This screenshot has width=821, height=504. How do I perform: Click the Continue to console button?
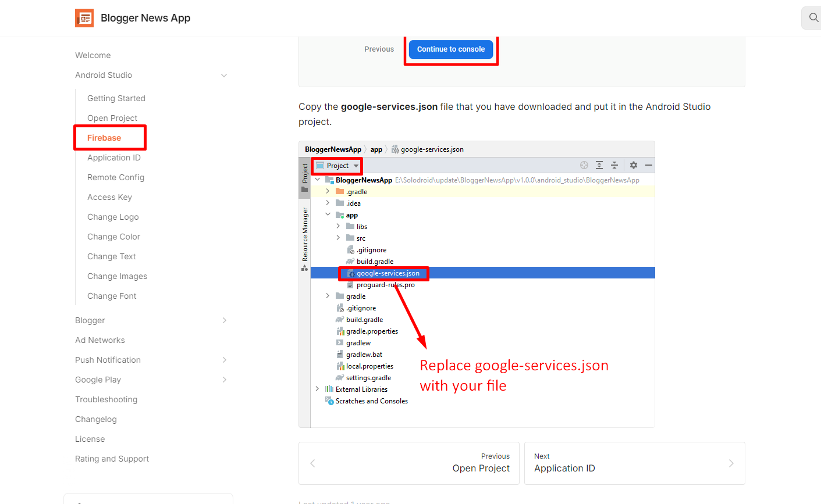(451, 49)
